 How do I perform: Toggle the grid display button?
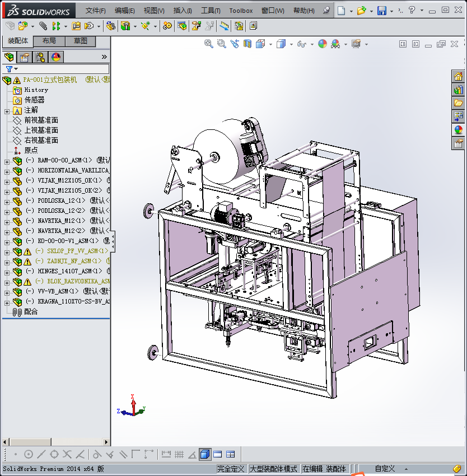179,454
